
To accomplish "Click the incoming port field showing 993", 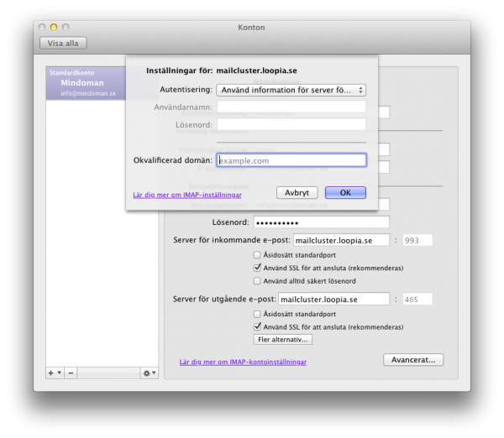I will click(417, 240).
